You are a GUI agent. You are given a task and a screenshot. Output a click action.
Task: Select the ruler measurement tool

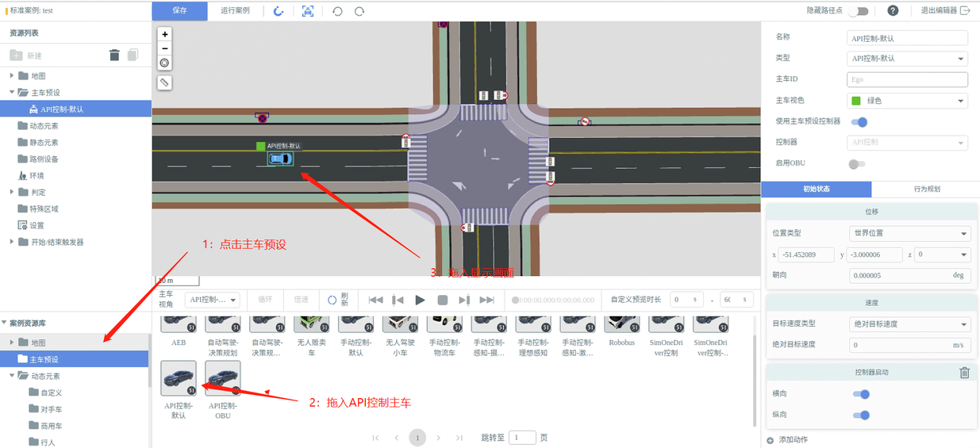[x=165, y=82]
